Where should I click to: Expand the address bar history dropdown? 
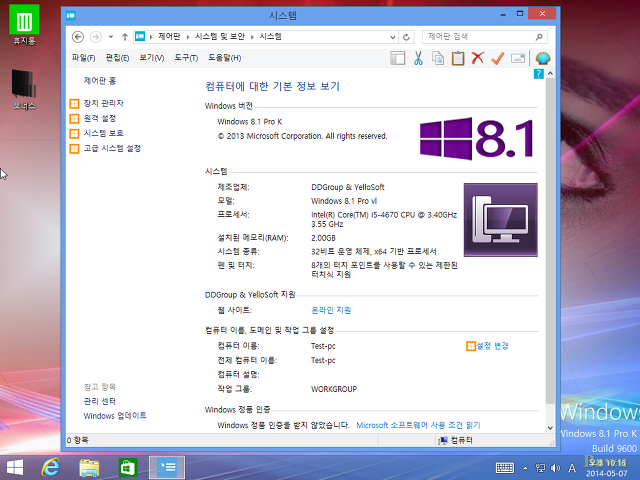[393, 37]
